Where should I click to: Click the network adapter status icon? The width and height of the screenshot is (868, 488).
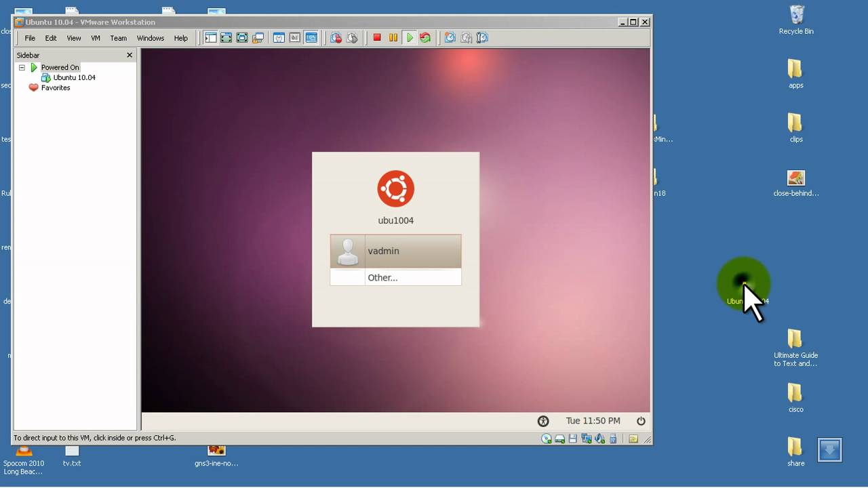coord(587,439)
